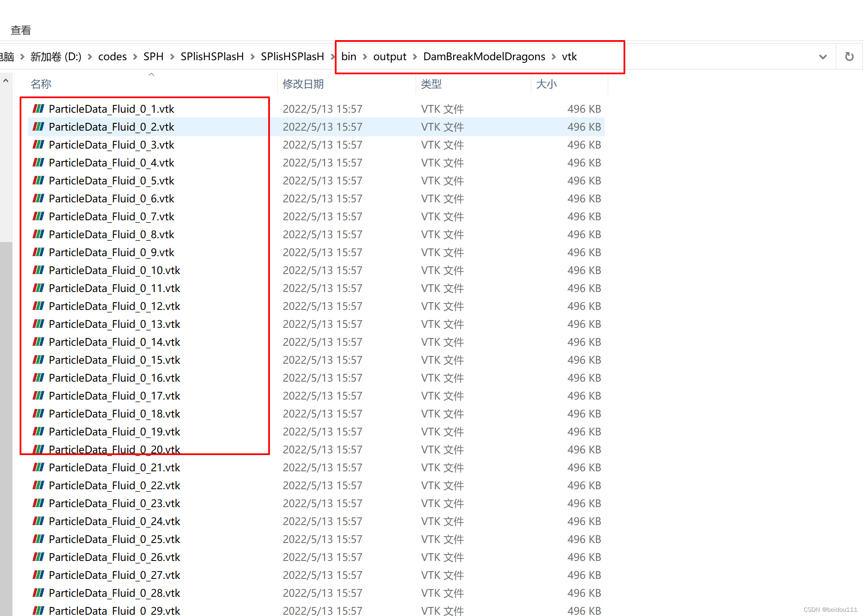Screen dimensions: 864x616
Task: Expand the chevron after codes in path
Action: pos(135,57)
